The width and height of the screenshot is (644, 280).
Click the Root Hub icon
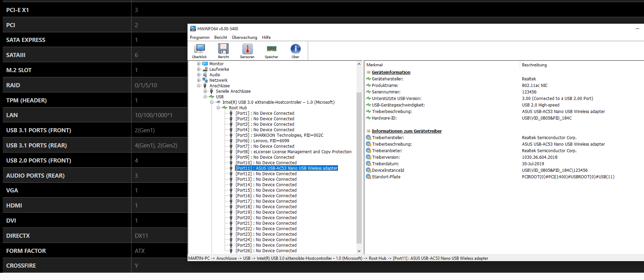[x=225, y=108]
